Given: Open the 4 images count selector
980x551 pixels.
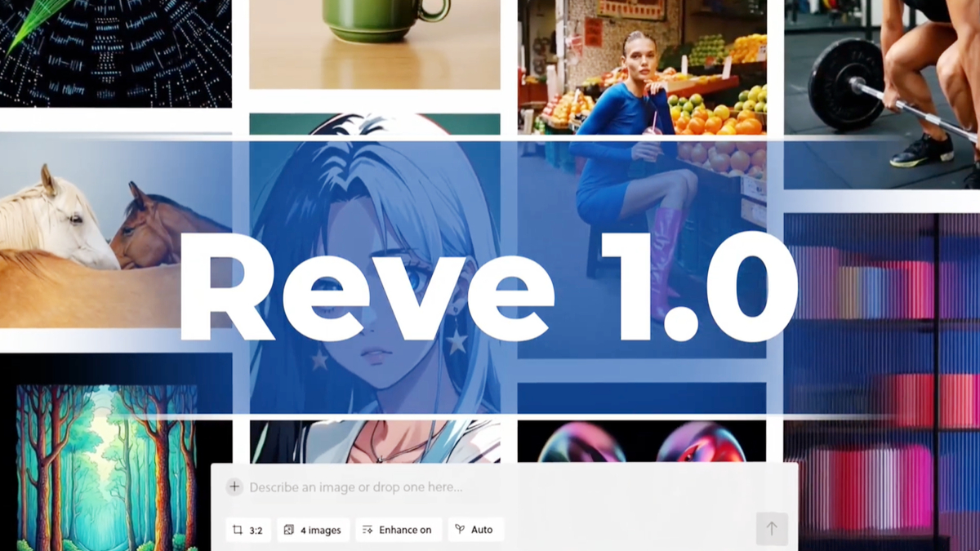Looking at the screenshot, I should (x=313, y=530).
